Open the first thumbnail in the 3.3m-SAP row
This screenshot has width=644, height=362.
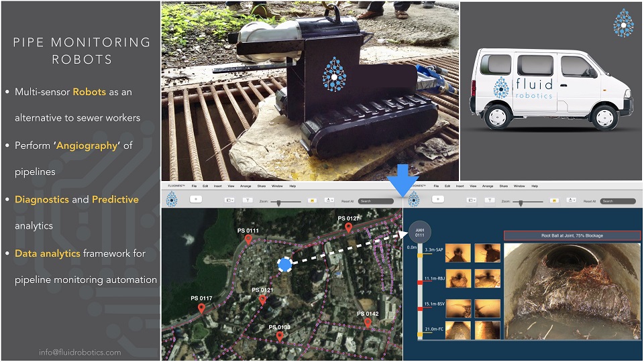tap(458, 253)
